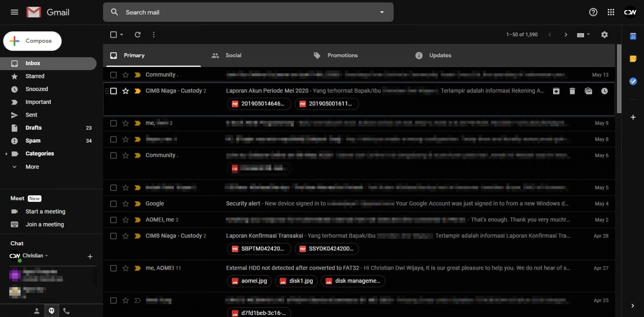Viewport: 644px width, 317px height.
Task: Open the Refresh inbox icon
Action: click(x=138, y=34)
